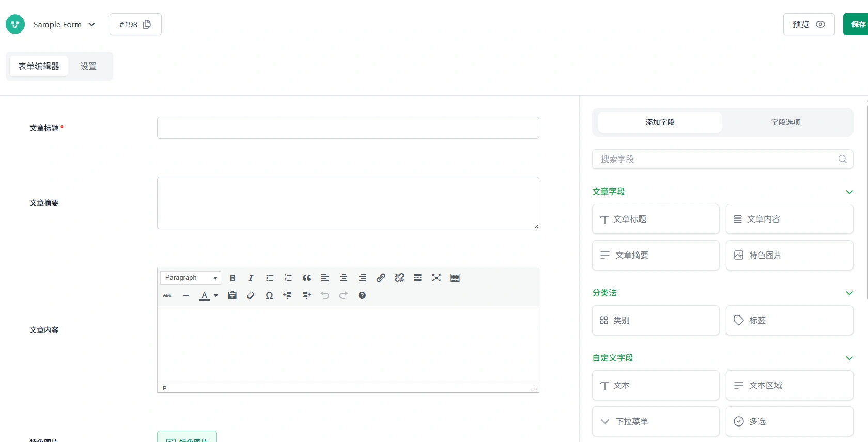The image size is (868, 442).
Task: Click the 文章标题 input field
Action: (348, 128)
